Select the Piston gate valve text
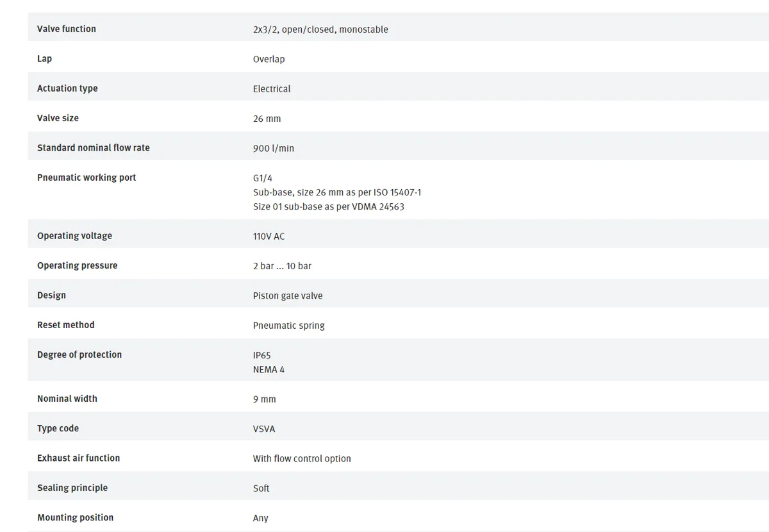The image size is (769, 532). [288, 296]
